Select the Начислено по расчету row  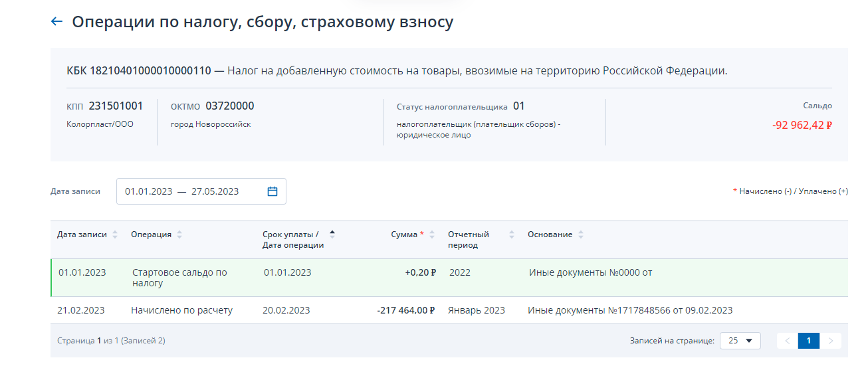coord(449,310)
